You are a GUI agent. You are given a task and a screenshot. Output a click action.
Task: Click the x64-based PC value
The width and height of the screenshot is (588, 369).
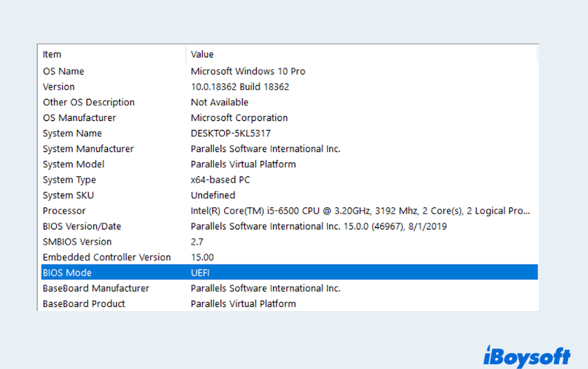[220, 180]
